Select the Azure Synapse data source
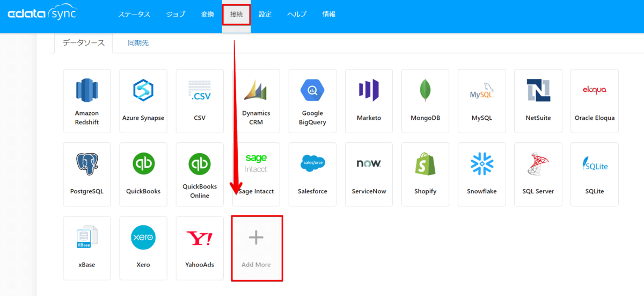This screenshot has height=296, width=644. (143, 101)
